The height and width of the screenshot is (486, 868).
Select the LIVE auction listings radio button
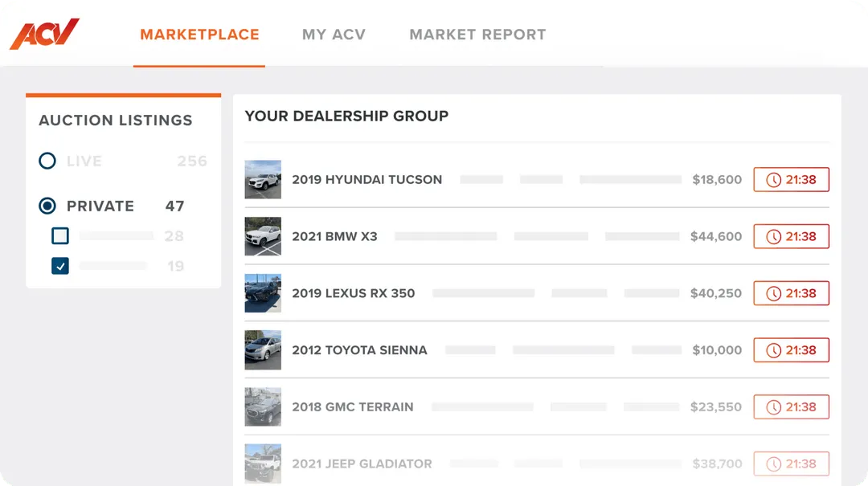[47, 161]
